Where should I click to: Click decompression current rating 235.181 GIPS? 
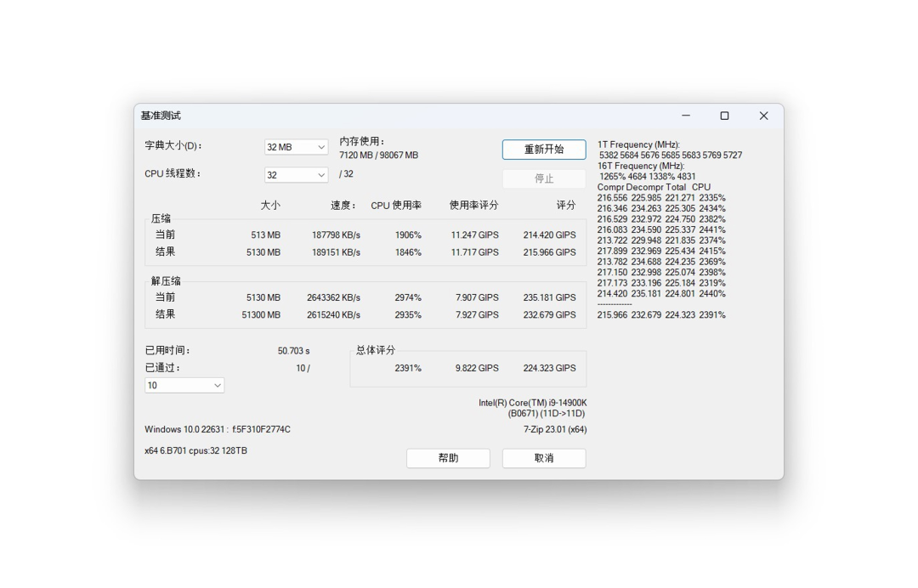550,297
